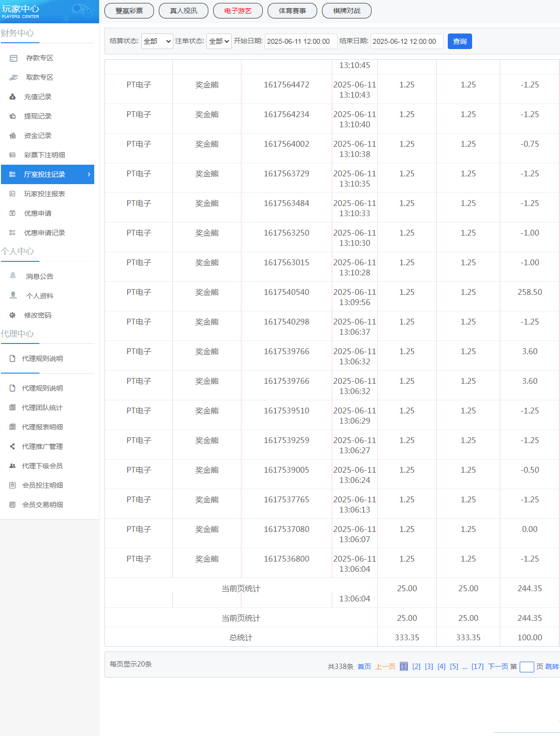Viewport: 560px width, 736px height.
Task: Click the 开始日期 date input field
Action: 301,41
